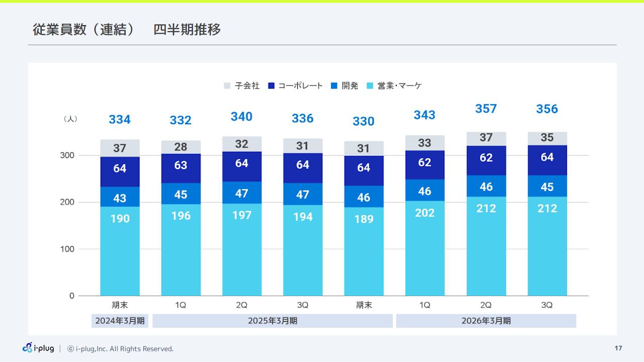Image resolution: width=644 pixels, height=362 pixels.
Task: Click the total 357 above the bar
Action: tap(486, 109)
